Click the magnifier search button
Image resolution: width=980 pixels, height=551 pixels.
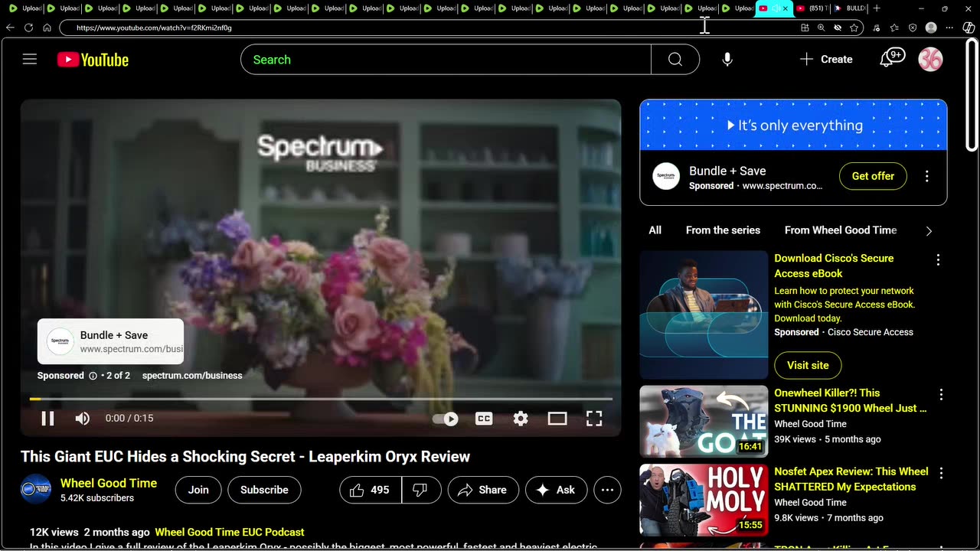click(x=675, y=60)
